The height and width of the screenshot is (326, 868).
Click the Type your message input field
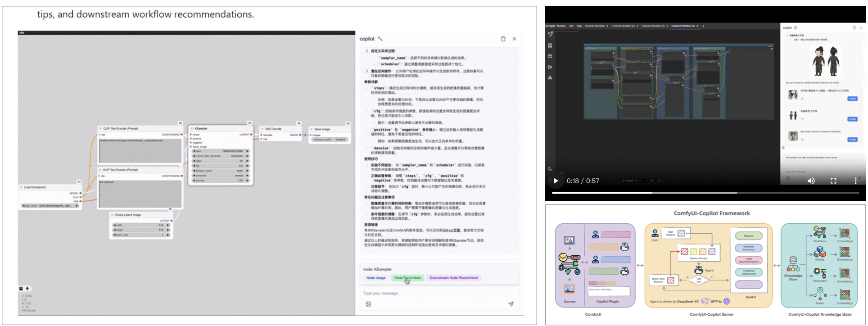pos(439,293)
